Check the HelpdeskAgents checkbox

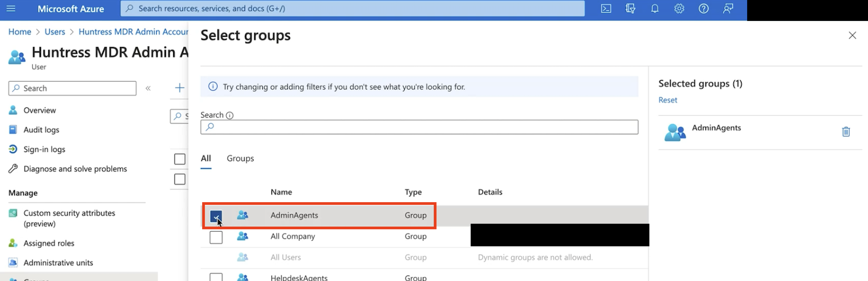216,278
